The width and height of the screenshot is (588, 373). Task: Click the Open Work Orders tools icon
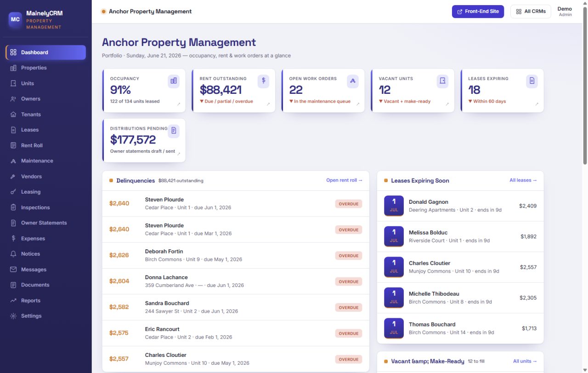coord(353,81)
